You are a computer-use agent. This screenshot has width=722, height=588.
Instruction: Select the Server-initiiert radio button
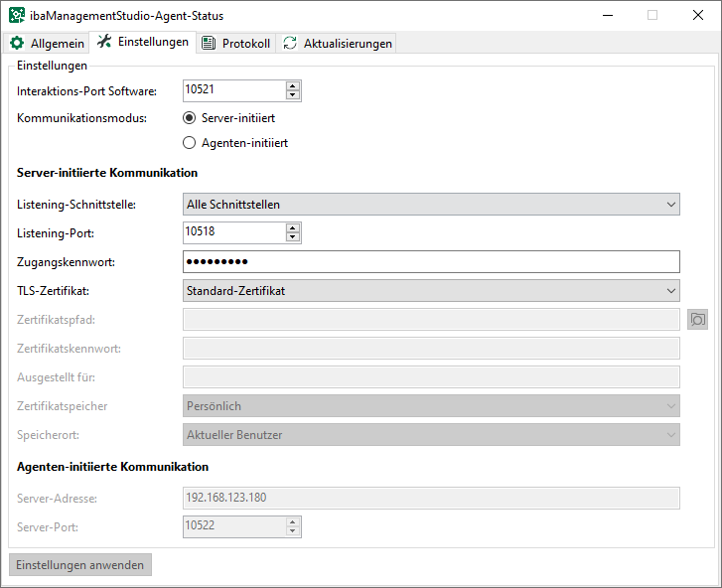tap(190, 118)
